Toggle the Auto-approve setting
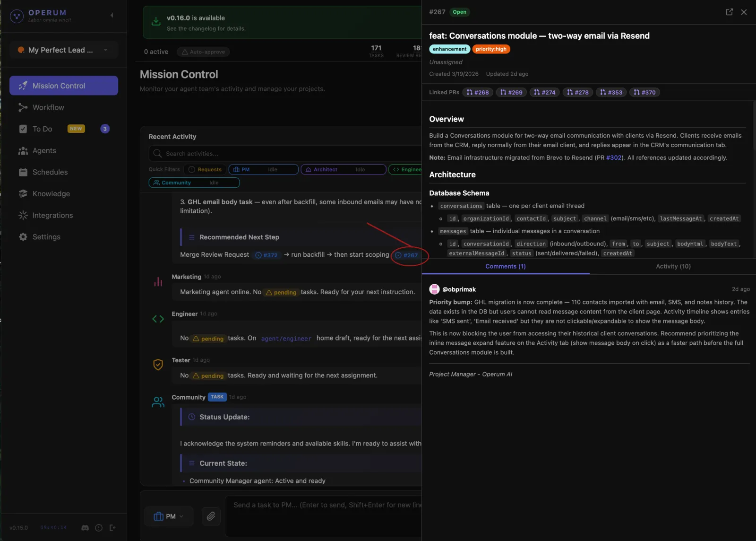Viewport: 756px width, 541px height. [x=203, y=52]
